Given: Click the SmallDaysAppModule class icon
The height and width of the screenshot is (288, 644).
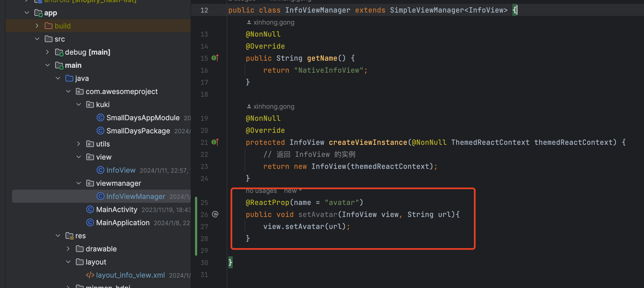Looking at the screenshot, I should [101, 117].
